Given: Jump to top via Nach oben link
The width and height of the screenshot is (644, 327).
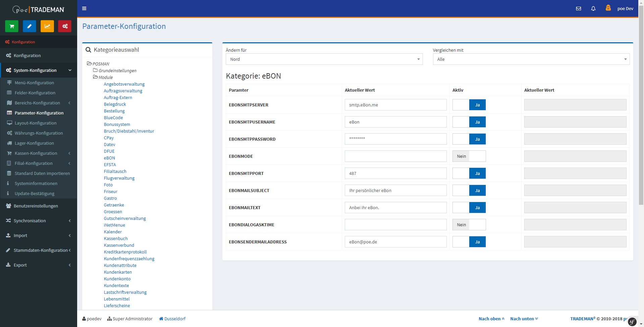Looking at the screenshot, I should (491, 319).
